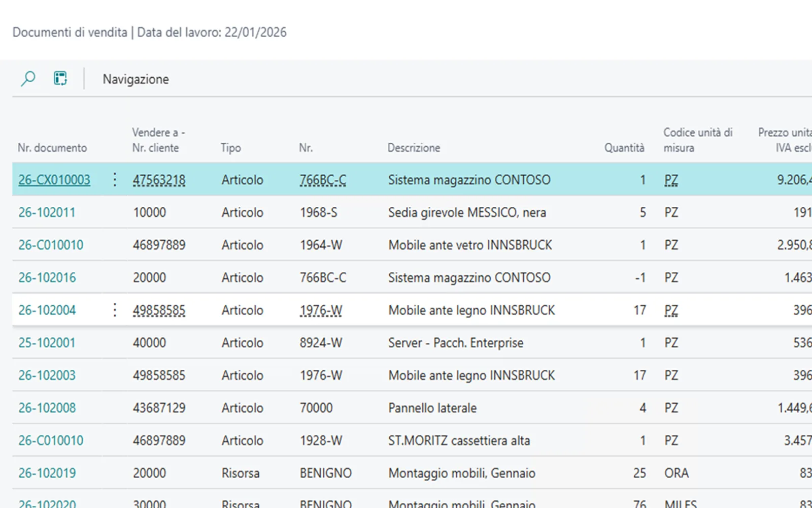
Task: Click unit code ORA
Action: 676,472
